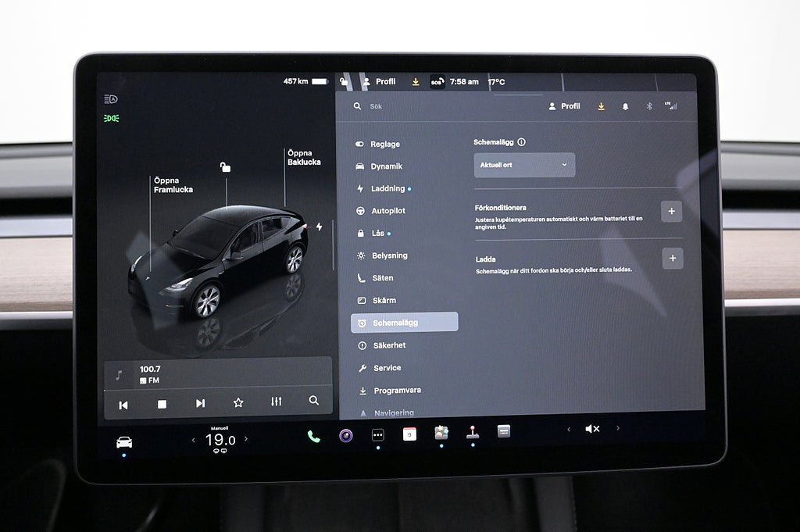This screenshot has height=532, width=800.
Task: Click the notification bell icon
Action: click(625, 106)
